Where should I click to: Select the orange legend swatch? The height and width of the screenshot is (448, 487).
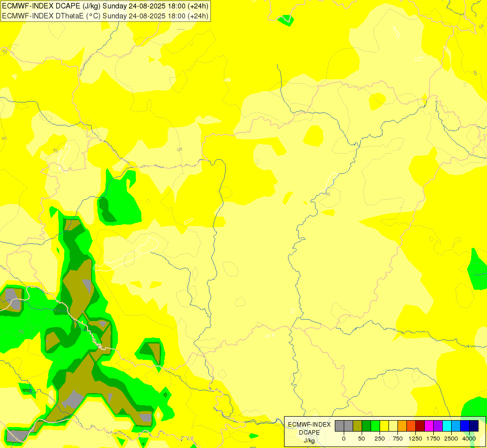(402, 426)
